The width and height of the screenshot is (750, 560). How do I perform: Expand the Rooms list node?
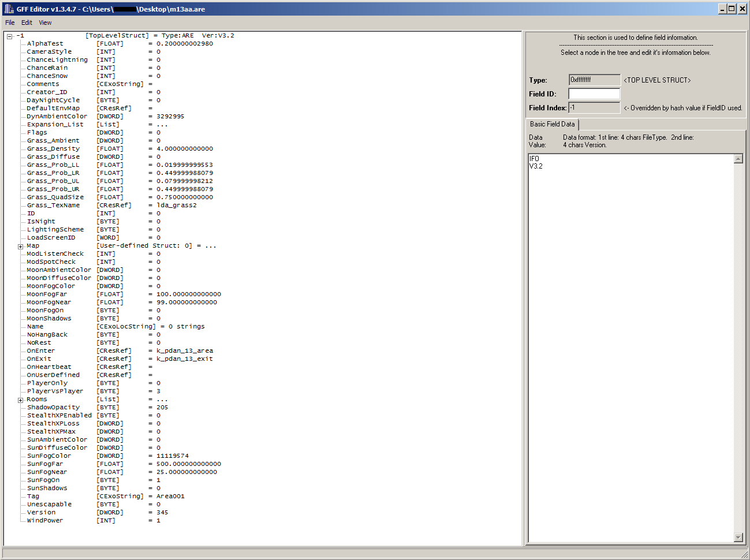point(20,400)
